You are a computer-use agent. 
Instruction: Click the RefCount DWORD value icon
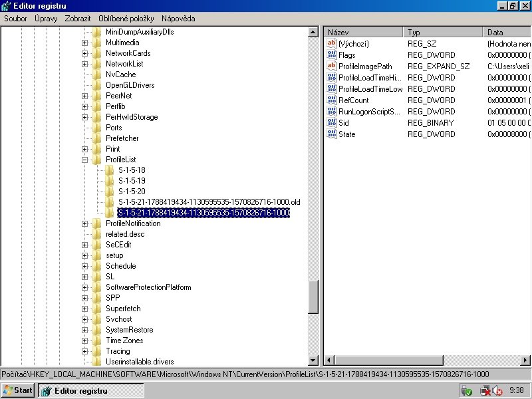(332, 100)
